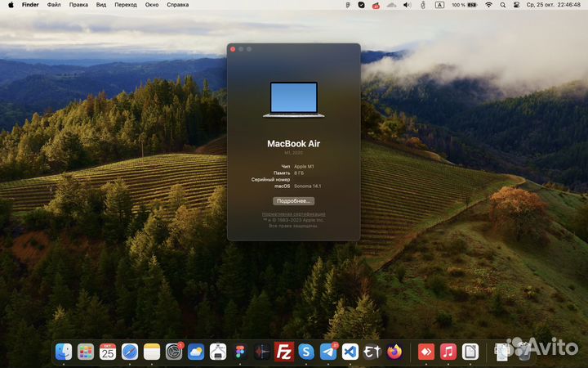Click the date and time Ср, 25 окт.

pos(554,5)
